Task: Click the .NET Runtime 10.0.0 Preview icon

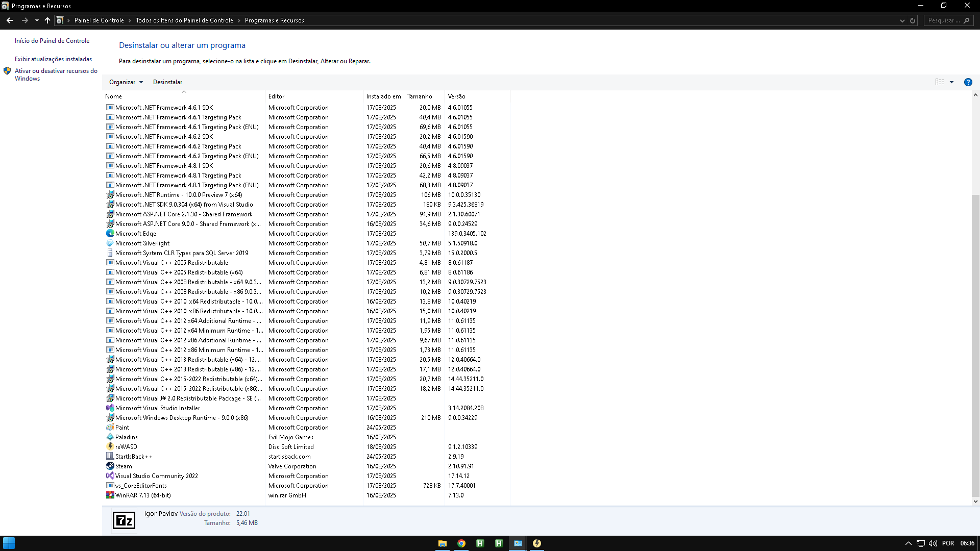Action: [x=110, y=194]
